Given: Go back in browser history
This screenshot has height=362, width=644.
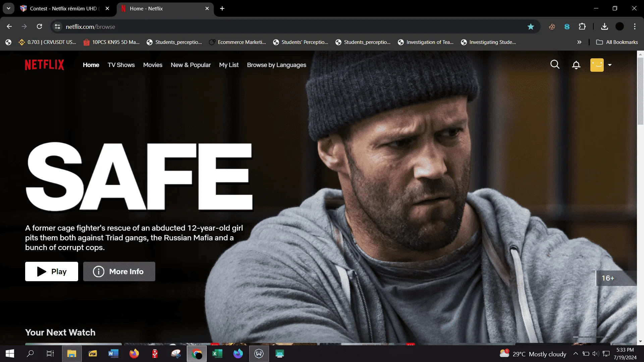Looking at the screenshot, I should click(9, 26).
